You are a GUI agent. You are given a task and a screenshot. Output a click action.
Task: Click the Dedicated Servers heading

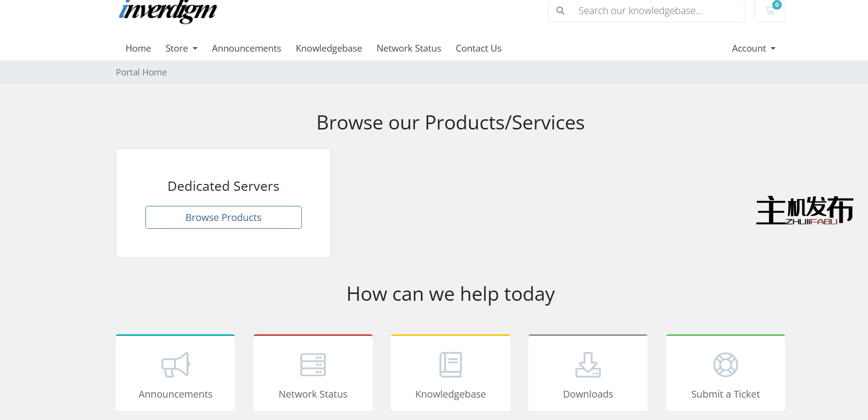click(223, 186)
